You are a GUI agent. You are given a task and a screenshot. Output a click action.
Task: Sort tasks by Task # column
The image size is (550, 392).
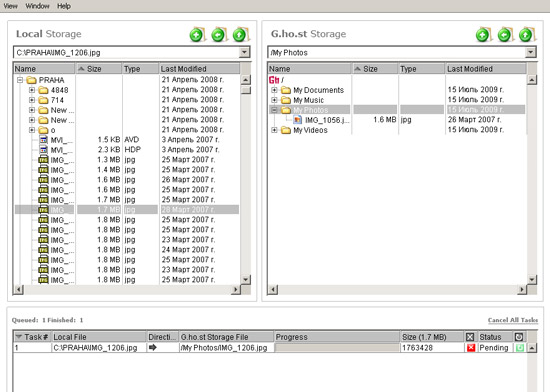click(x=32, y=337)
